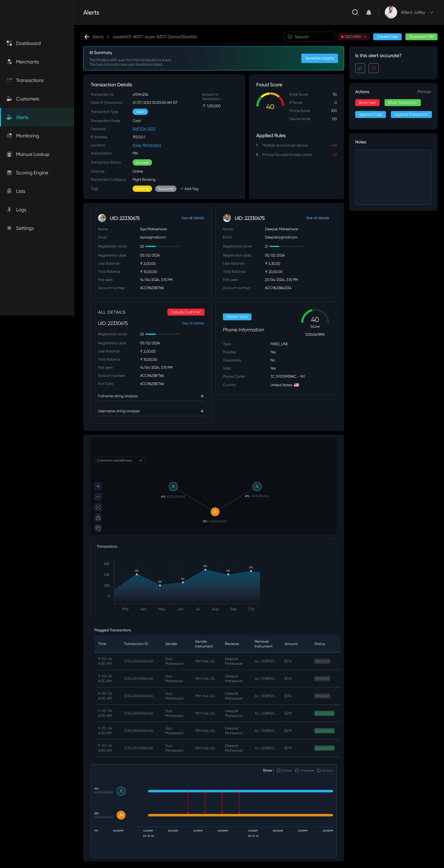Image resolution: width=444 pixels, height=868 pixels.
Task: Open the DECLINED status dropdown
Action: click(x=354, y=37)
